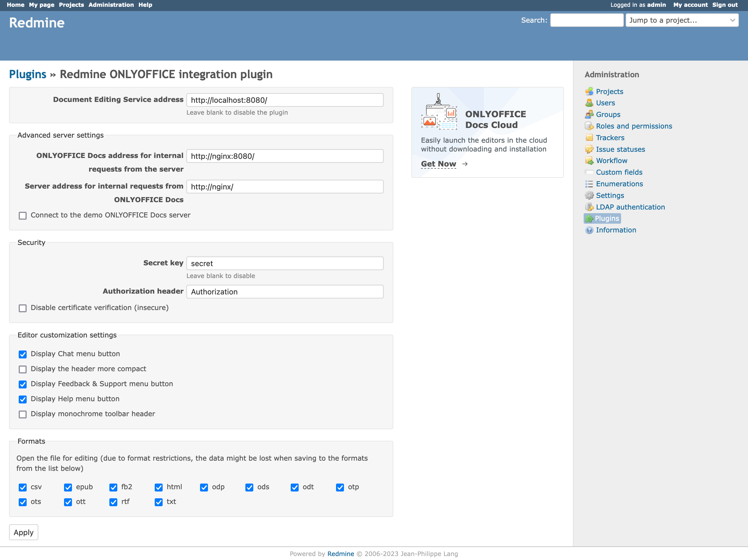
Task: Toggle the ots format checkbox
Action: tap(23, 502)
